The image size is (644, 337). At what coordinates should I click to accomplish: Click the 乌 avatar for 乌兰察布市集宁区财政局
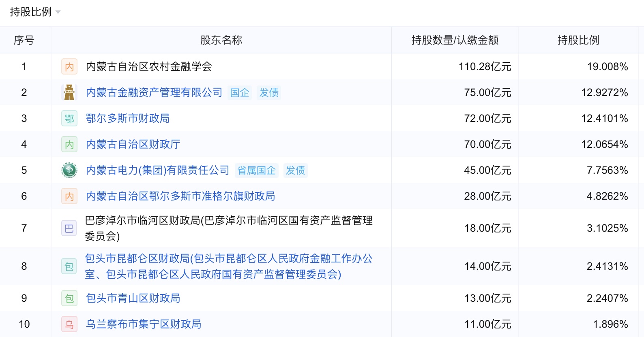tap(69, 324)
